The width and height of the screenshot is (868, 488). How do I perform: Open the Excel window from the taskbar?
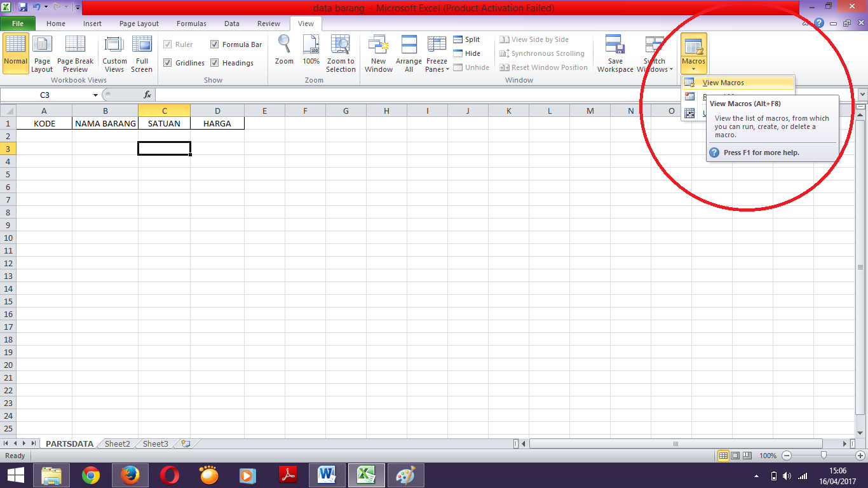click(366, 475)
